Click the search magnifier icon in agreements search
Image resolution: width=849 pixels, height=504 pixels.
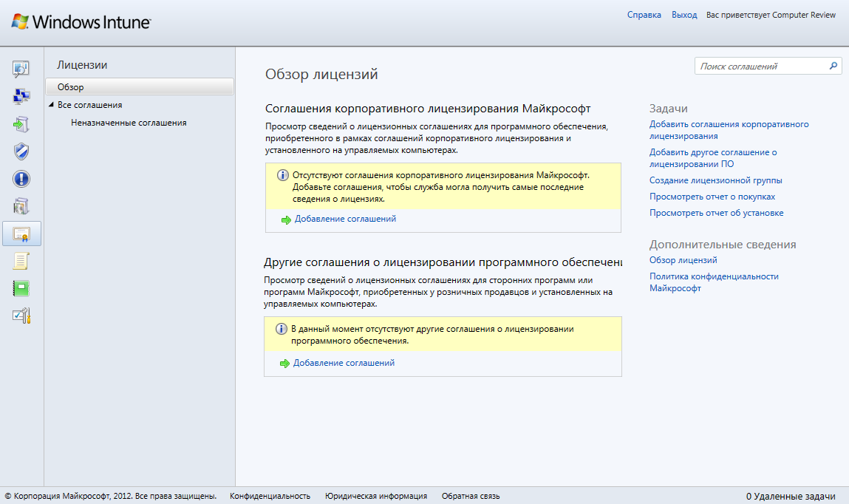[x=833, y=66]
